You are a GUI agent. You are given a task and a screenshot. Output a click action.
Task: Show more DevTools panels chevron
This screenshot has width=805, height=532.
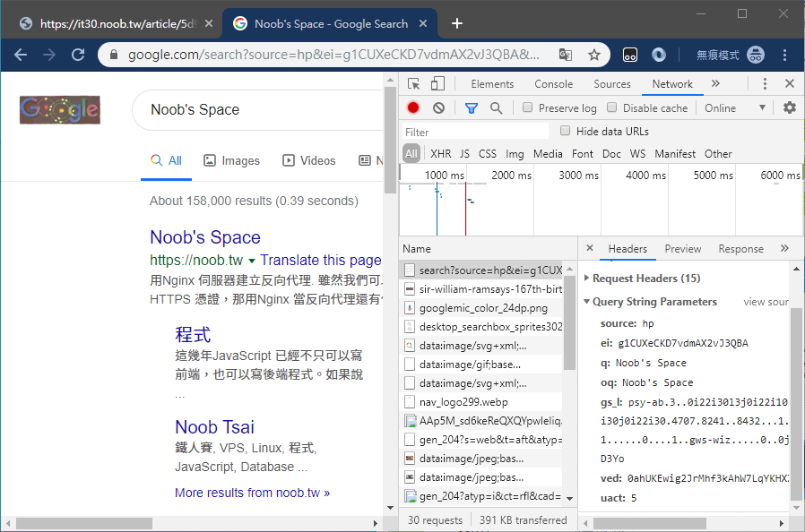tap(715, 83)
